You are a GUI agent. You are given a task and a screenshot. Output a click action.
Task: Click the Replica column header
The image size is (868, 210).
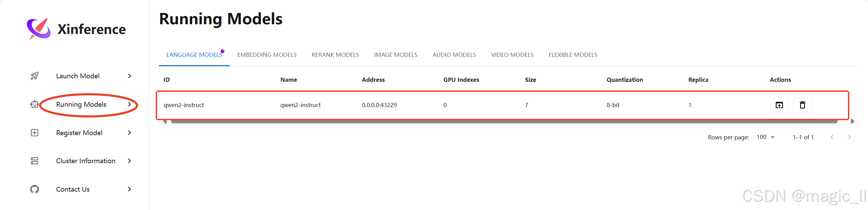698,80
